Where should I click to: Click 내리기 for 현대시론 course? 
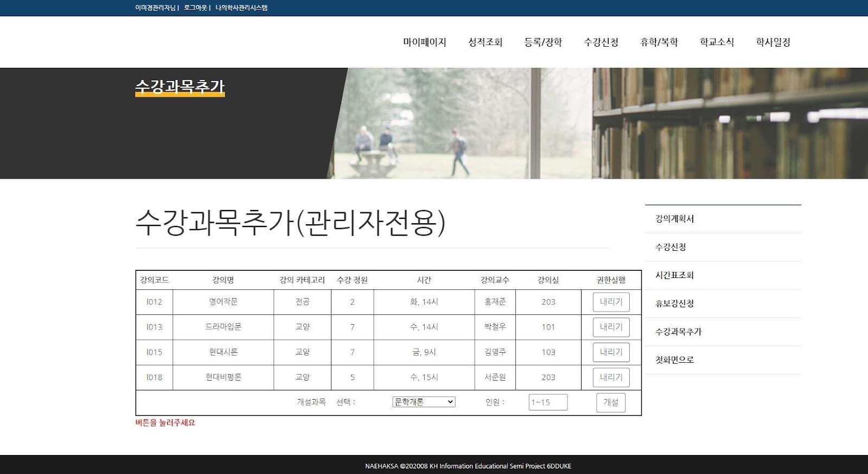(x=611, y=352)
